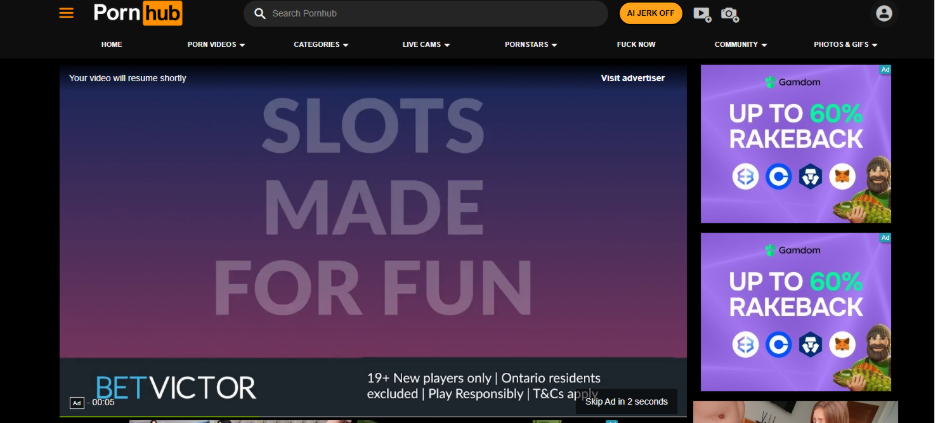Expand the LIVE CAMS dropdown
This screenshot has width=936, height=423.
pyautogui.click(x=426, y=45)
